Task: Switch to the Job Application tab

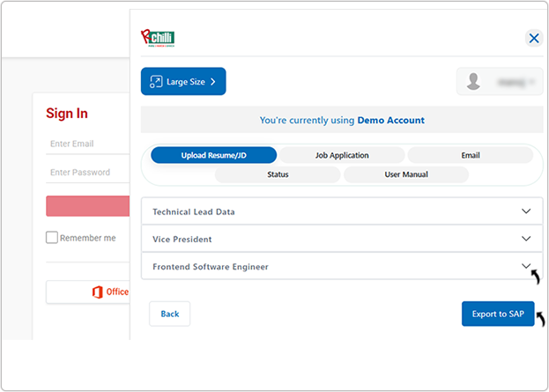Action: 342,155
